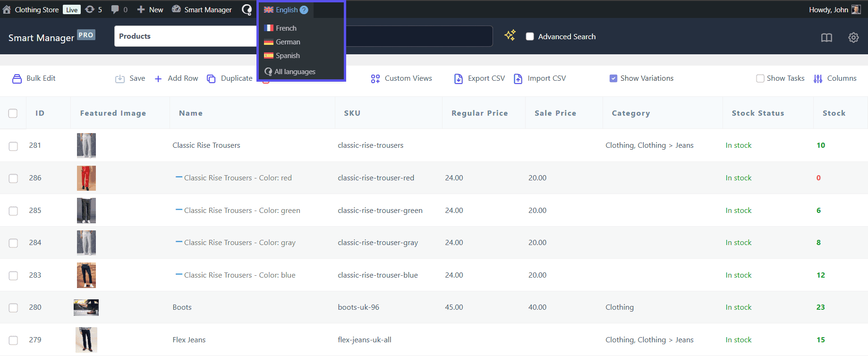
Task: Click stock value 0 for red trousers
Action: (x=818, y=178)
